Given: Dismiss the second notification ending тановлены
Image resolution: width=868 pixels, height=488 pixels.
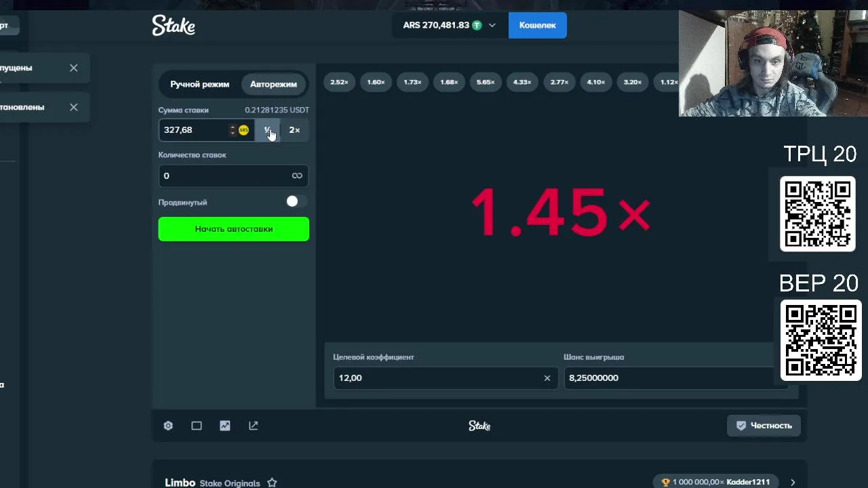Looking at the screenshot, I should [x=74, y=107].
